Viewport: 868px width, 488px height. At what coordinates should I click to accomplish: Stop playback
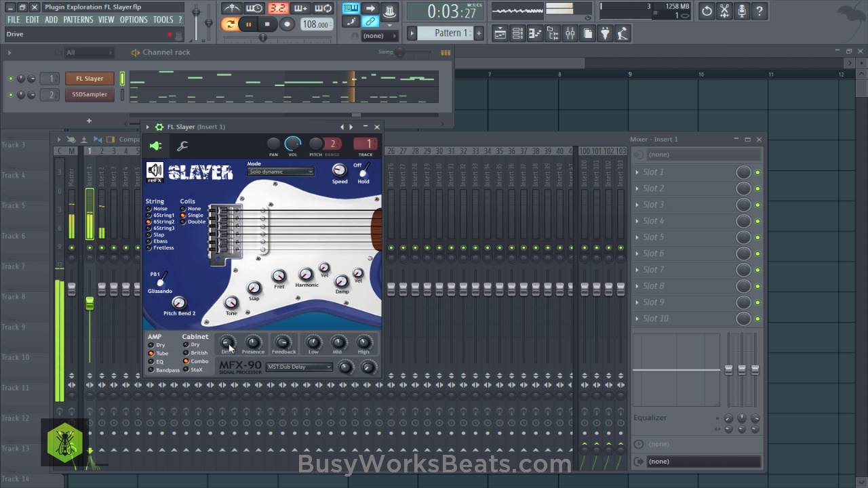[267, 24]
